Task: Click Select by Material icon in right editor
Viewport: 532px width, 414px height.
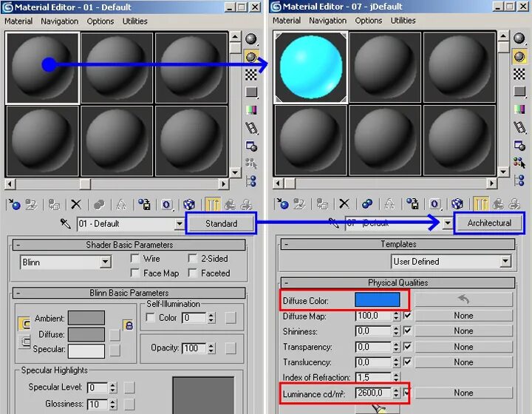Action: [519, 163]
